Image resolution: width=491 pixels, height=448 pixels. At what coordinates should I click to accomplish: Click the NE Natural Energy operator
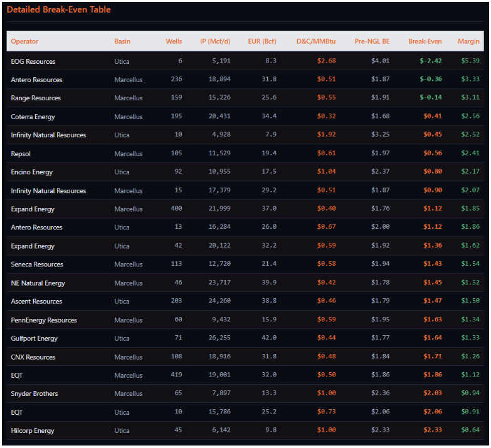(38, 283)
